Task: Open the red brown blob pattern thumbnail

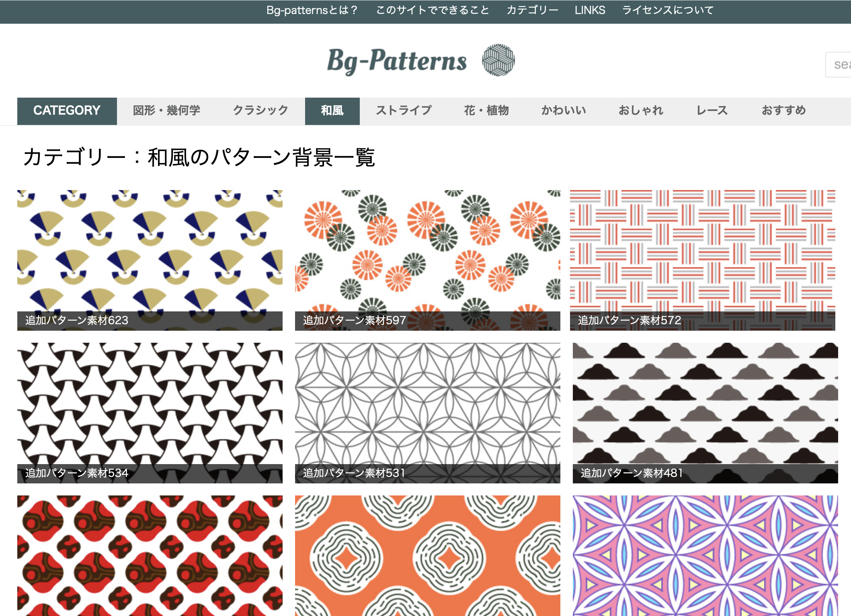Action: click(x=150, y=556)
